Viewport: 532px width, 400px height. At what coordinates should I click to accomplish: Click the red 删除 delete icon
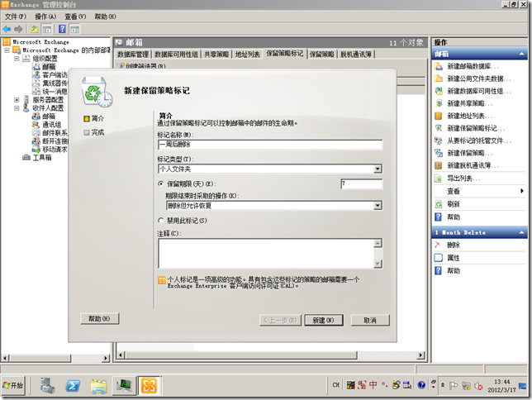coord(439,245)
